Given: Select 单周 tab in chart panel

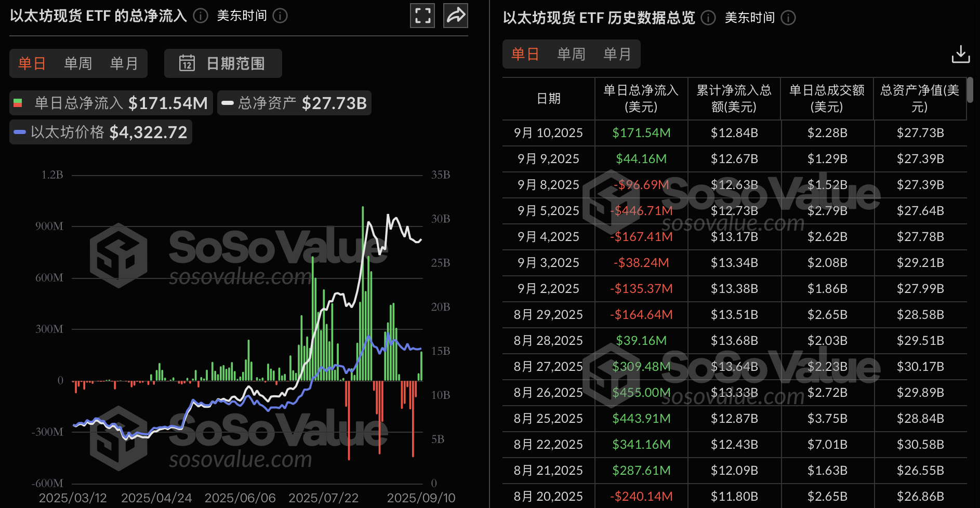Looking at the screenshot, I should [78, 63].
